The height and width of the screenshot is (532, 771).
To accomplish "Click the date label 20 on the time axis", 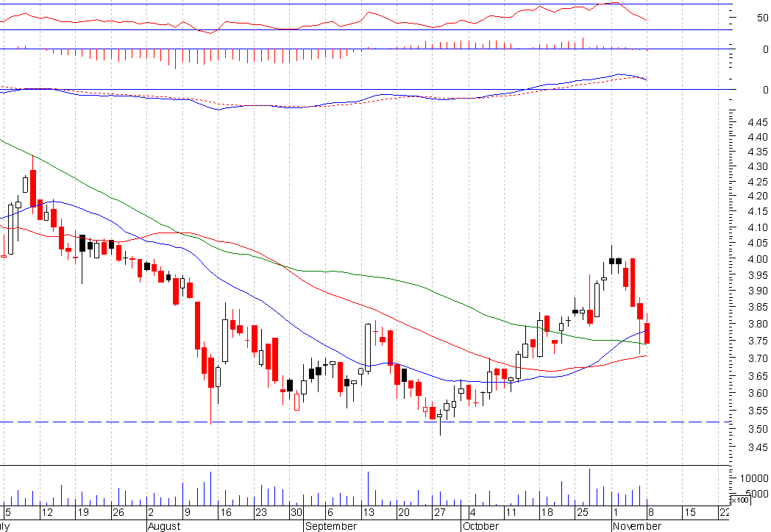I will coord(404,512).
